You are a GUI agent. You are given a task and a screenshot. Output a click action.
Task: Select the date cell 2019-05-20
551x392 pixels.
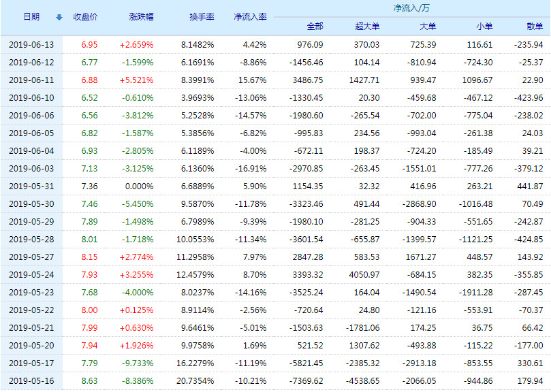(31, 345)
